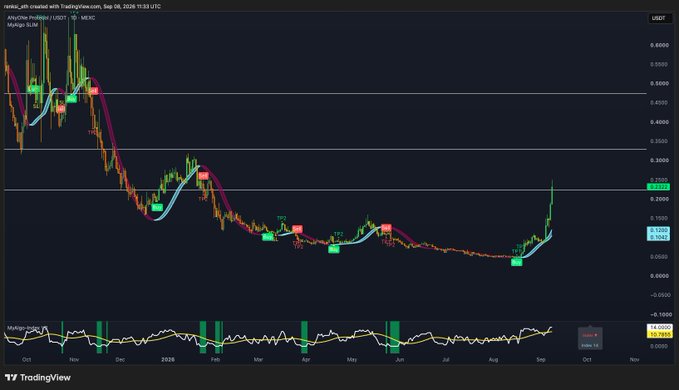The image size is (679, 390).
Task: Click the light blue 0.1042 price label
Action: point(658,237)
